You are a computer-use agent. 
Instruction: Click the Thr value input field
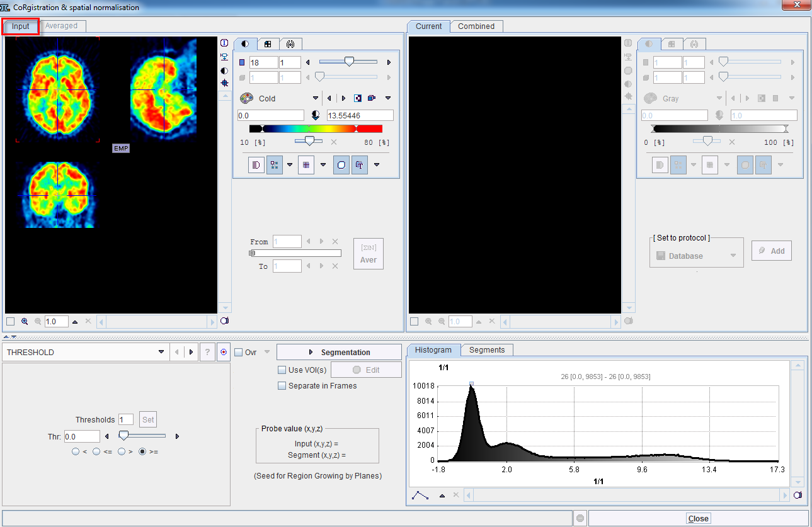click(x=82, y=436)
